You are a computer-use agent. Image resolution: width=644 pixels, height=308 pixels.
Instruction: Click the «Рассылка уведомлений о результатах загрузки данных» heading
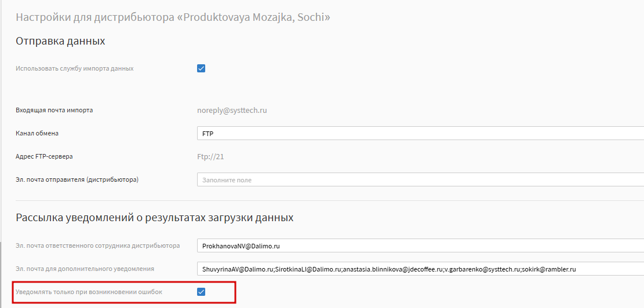[154, 217]
